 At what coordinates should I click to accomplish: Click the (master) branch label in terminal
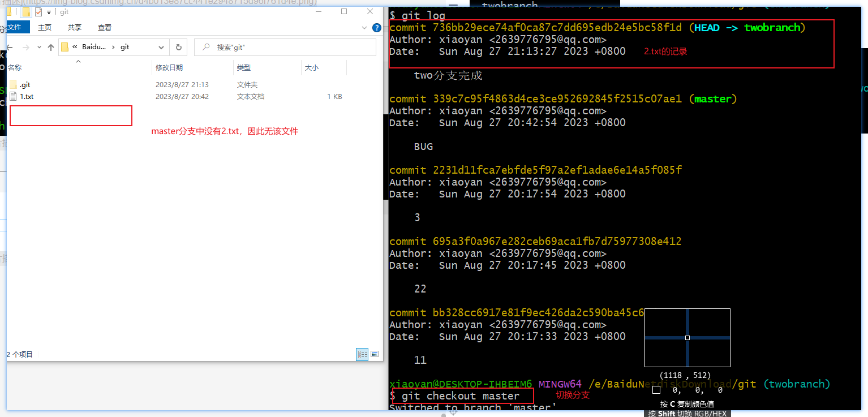click(713, 99)
